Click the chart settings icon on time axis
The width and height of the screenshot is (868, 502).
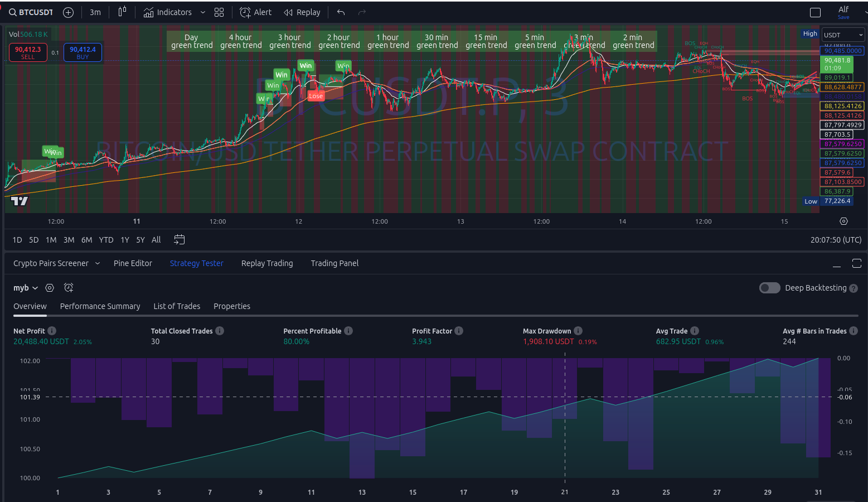point(843,221)
